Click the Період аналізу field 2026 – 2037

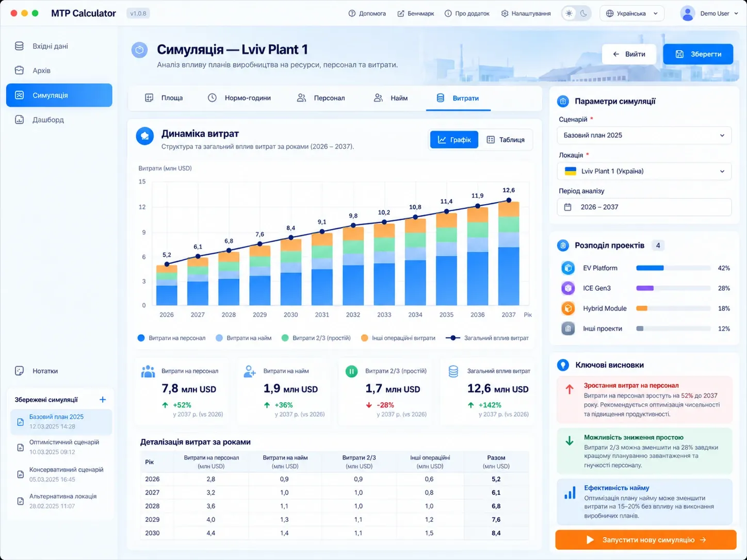pos(644,207)
